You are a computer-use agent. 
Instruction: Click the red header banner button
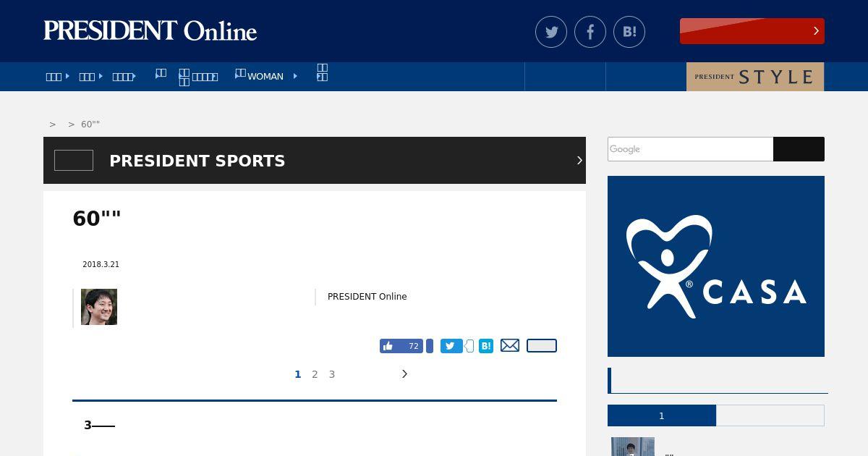point(752,31)
